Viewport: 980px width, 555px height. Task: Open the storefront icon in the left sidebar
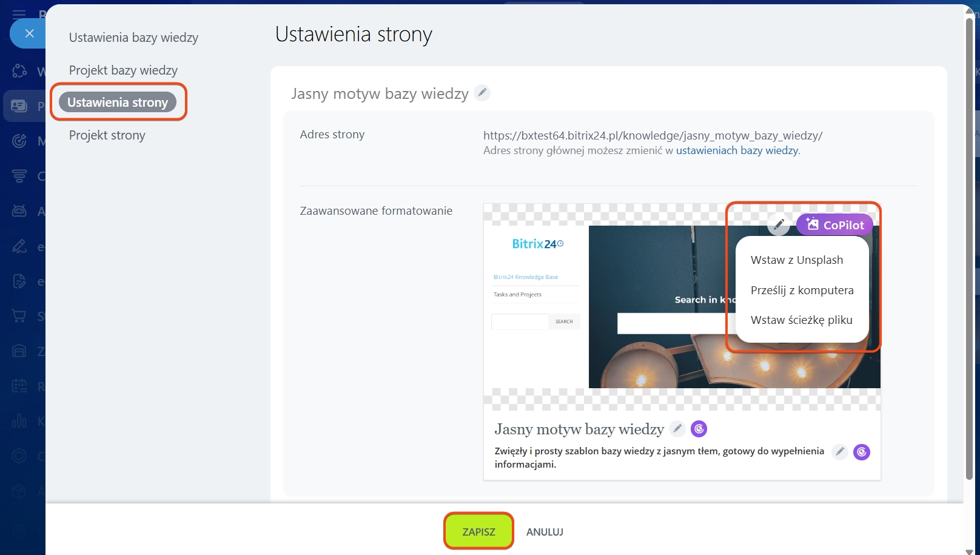(x=19, y=351)
